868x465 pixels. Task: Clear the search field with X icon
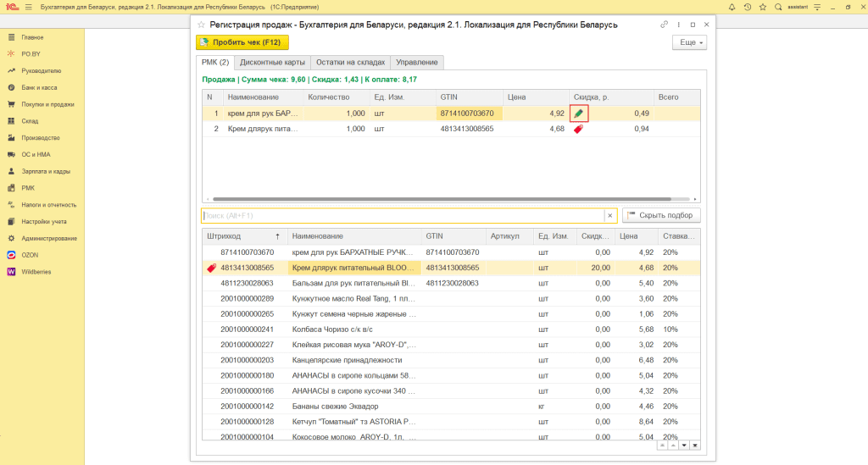[x=609, y=216]
